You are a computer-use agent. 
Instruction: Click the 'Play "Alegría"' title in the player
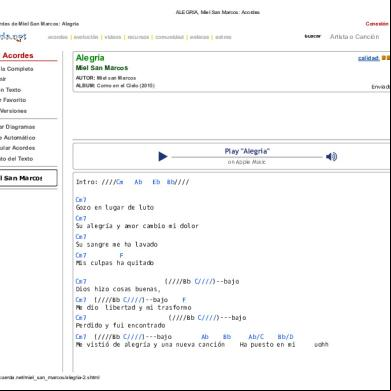click(247, 151)
